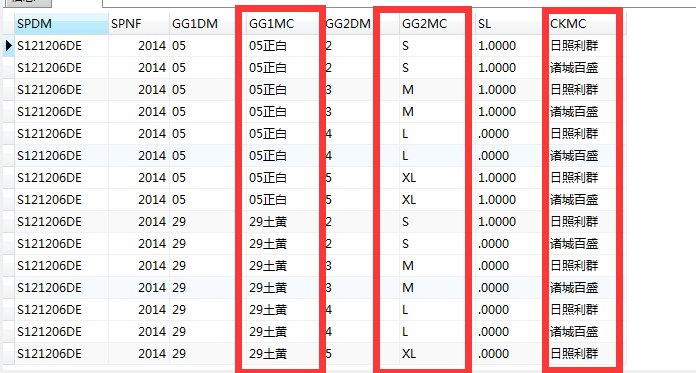This screenshot has height=373, width=696.
Task: Sort by the SL column header
Action: click(x=510, y=24)
